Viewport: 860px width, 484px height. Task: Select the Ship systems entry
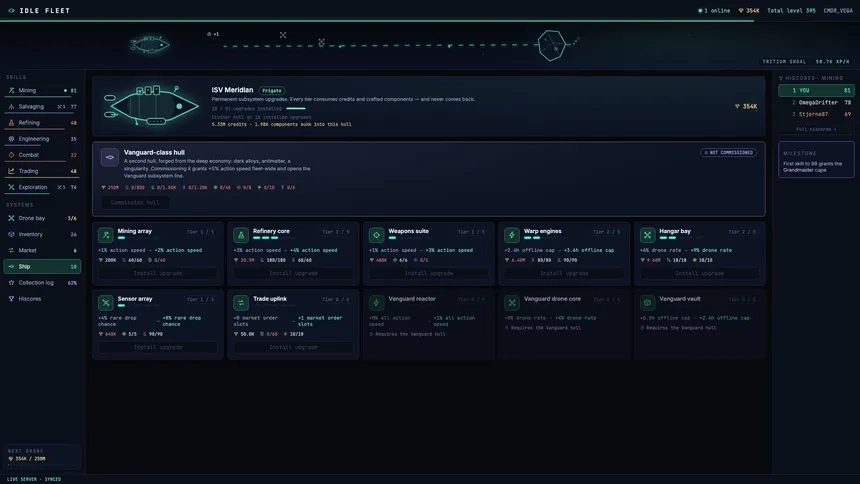(x=42, y=267)
